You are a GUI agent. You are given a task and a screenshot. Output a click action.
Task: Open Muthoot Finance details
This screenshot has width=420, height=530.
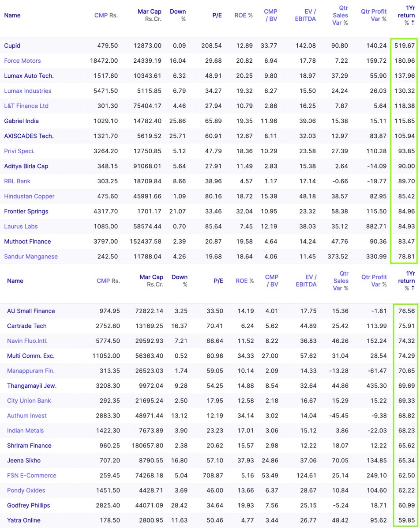point(28,241)
